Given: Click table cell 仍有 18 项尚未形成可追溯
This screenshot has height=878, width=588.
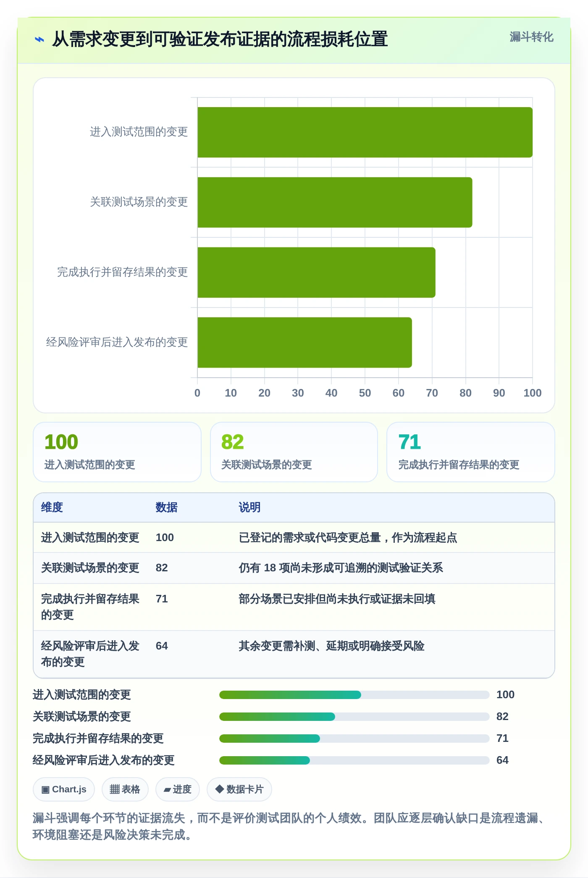Looking at the screenshot, I should click(x=341, y=568).
